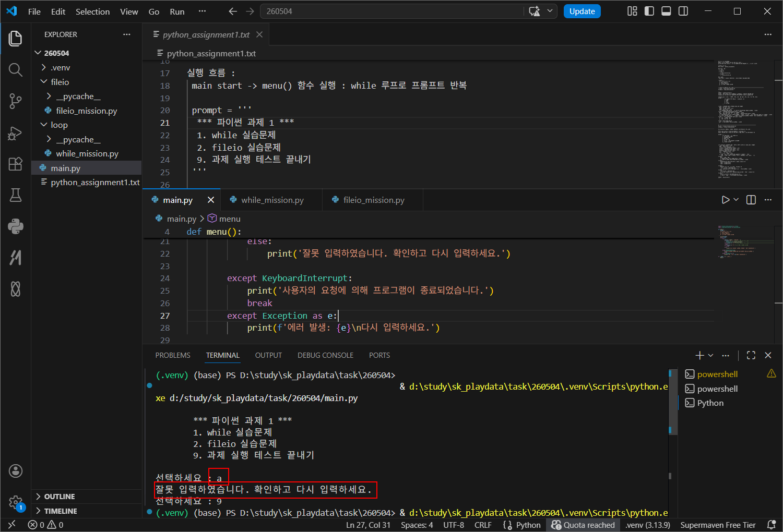Viewport: 783px width, 532px height.
Task: Switch to the PROBLEMS panel tab
Action: click(173, 355)
